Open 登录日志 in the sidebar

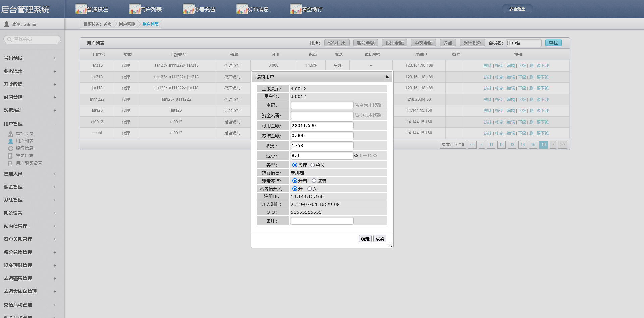point(24,156)
